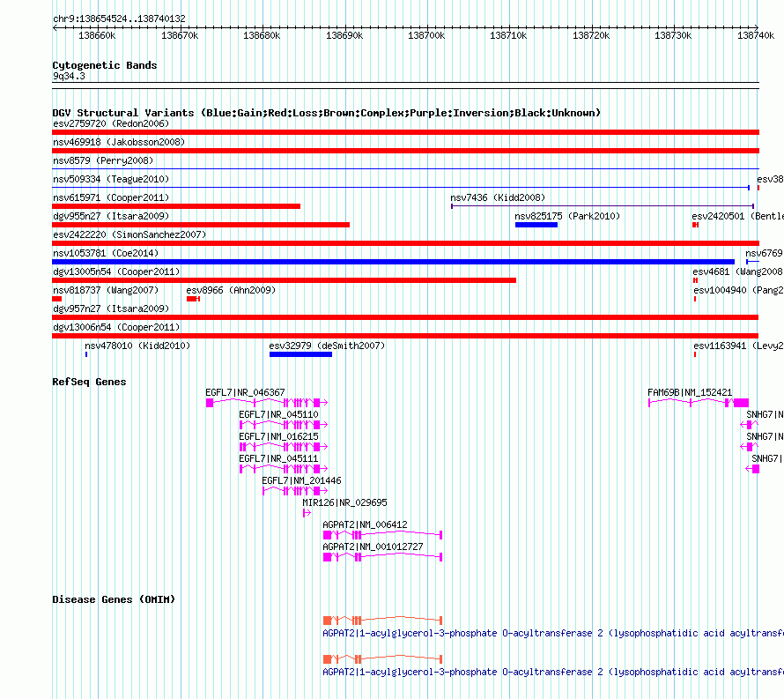
Task: Open the nsv7436 (Kidd2008) inversion variant
Action: 603,206
